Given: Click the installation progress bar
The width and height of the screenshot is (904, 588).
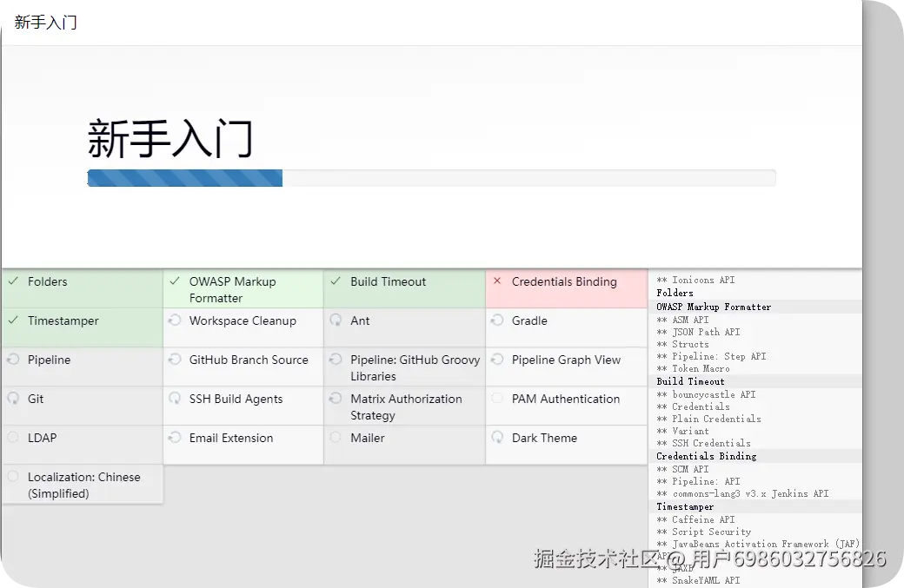Looking at the screenshot, I should click(431, 178).
